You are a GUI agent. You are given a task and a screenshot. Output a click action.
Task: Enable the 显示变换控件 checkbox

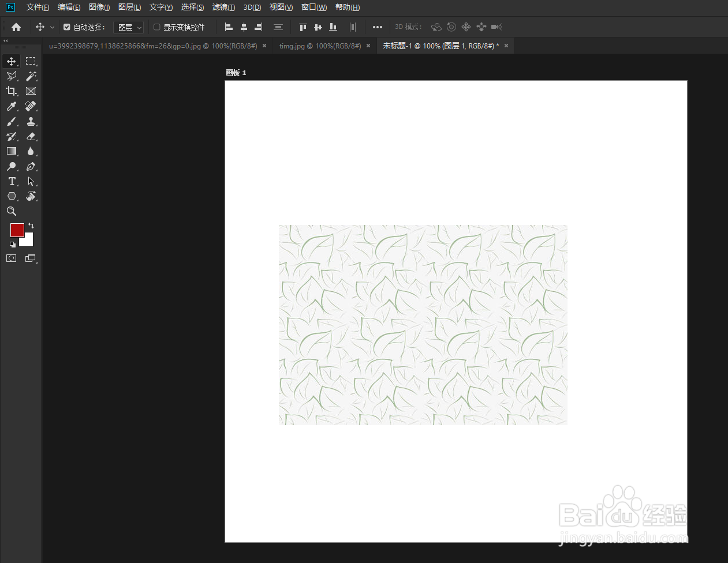pyautogui.click(x=156, y=27)
